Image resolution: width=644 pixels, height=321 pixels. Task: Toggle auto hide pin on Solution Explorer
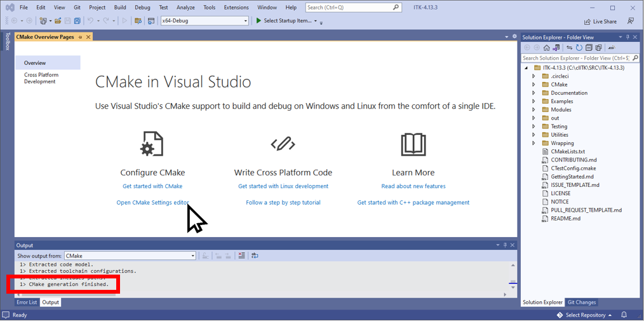click(627, 38)
